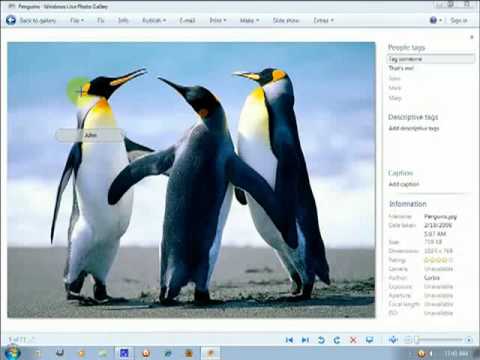Click the orange shield tray icon

click(421, 353)
